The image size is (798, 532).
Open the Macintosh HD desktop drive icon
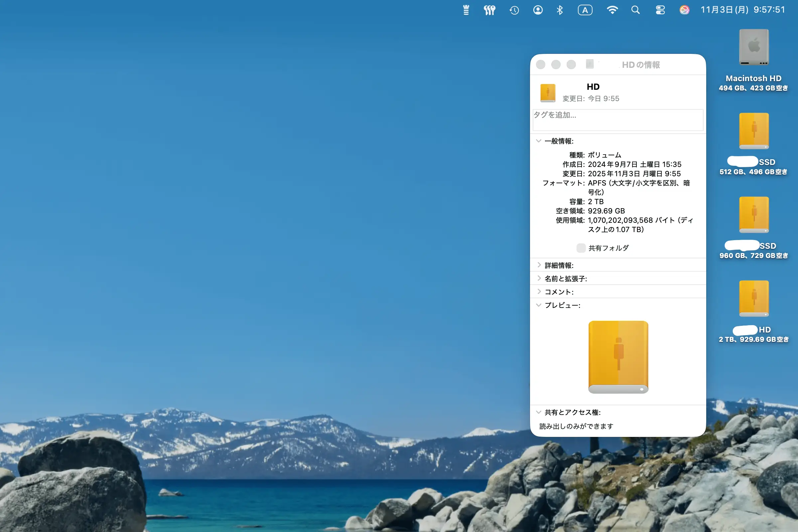[x=753, y=47]
